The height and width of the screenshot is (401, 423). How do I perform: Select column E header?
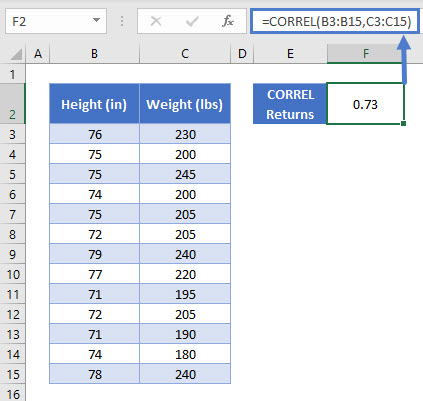[x=290, y=54]
